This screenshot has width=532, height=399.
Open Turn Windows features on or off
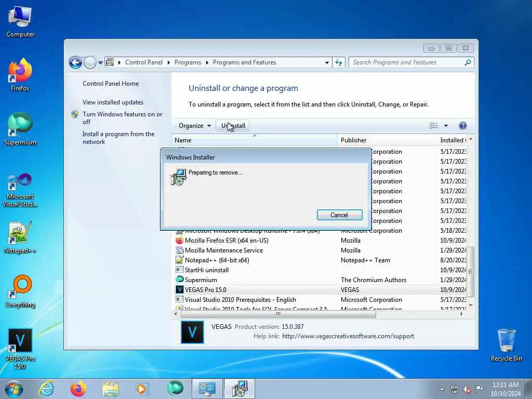tap(122, 118)
